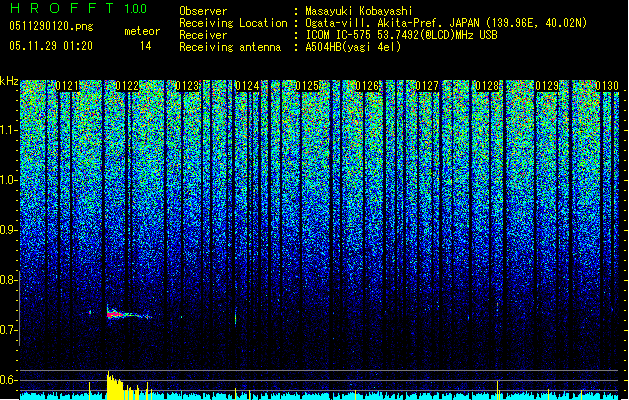Select the file name 0511290120.png
This screenshot has height=400, width=629.
51,26
